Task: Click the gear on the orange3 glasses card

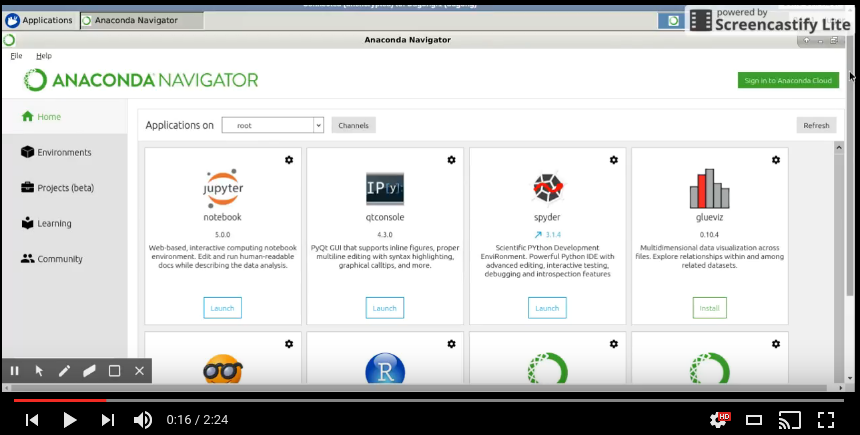Action: point(289,344)
